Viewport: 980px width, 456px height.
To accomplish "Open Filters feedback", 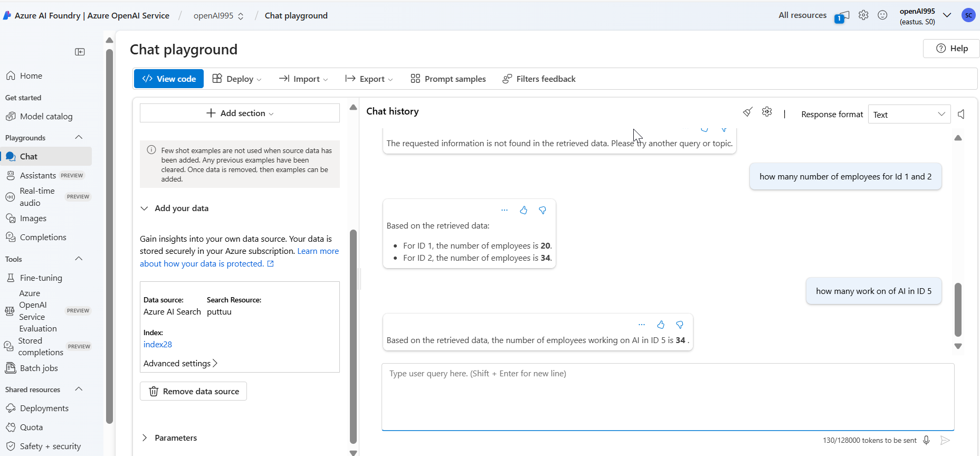I will coord(539,79).
